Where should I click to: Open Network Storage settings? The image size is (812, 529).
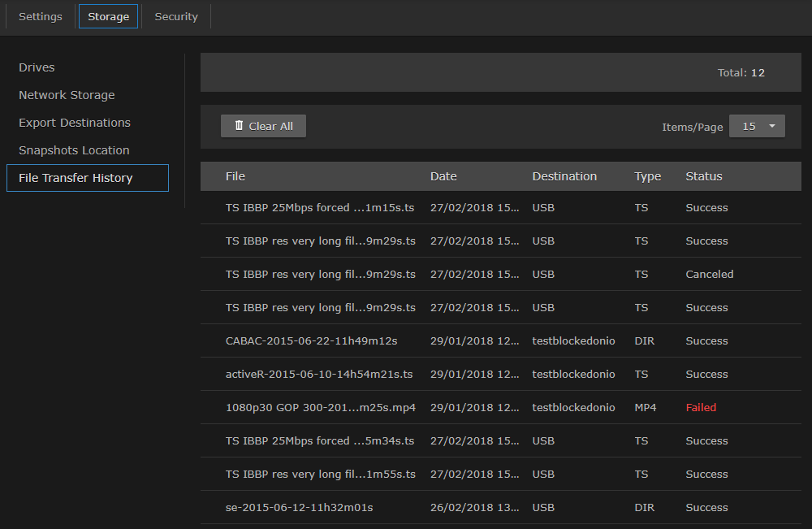(67, 95)
